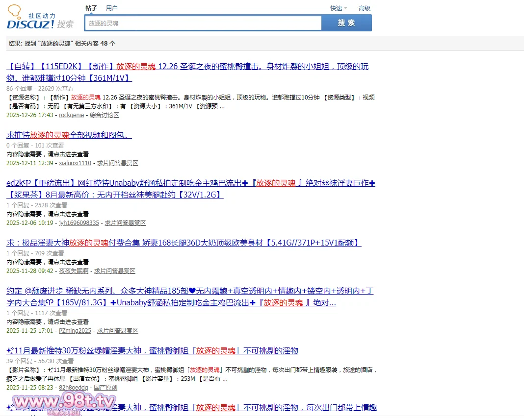Open the 高级 advanced search link
This screenshot has width=524, height=420.
click(364, 8)
